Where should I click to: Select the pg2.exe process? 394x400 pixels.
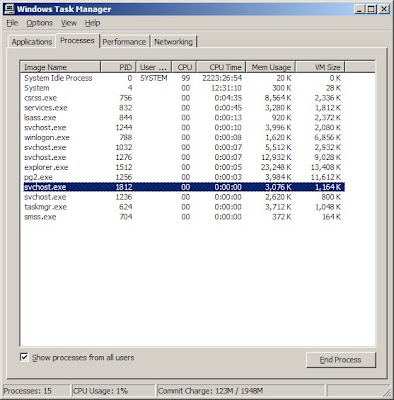182,177
